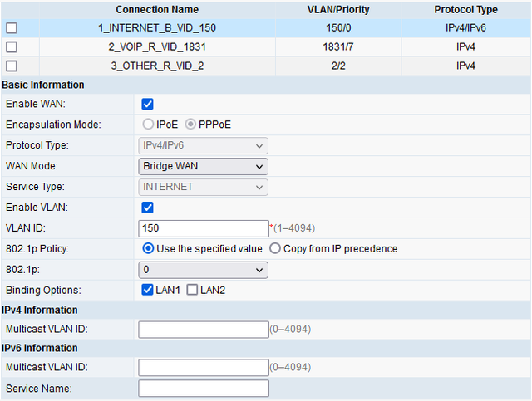Open the 802.1p priority dropdown
The width and height of the screenshot is (532, 401).
coord(203,270)
